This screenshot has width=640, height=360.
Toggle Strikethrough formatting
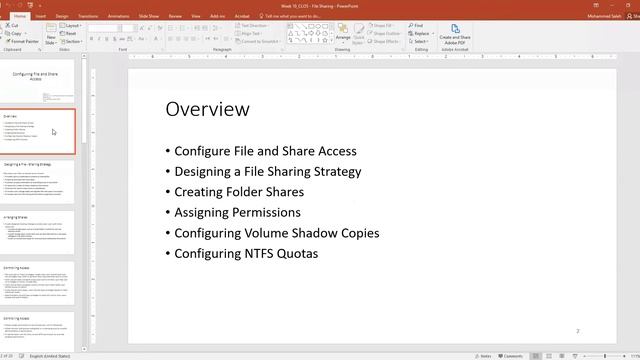click(122, 39)
